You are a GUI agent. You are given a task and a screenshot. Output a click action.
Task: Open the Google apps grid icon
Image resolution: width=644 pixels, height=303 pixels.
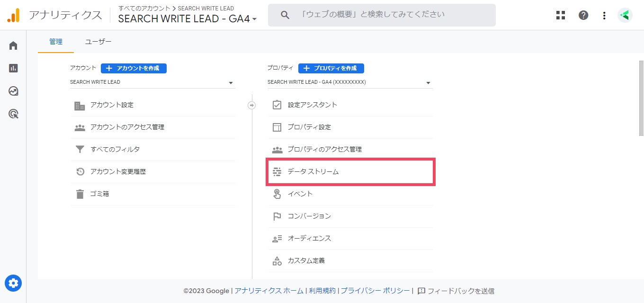561,15
